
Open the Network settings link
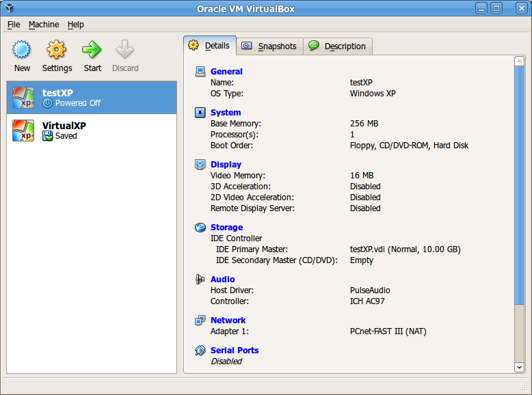[x=228, y=321]
